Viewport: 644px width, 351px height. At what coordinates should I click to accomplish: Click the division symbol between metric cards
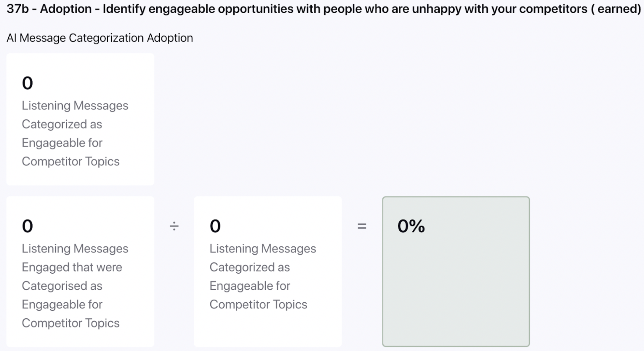pos(174,226)
